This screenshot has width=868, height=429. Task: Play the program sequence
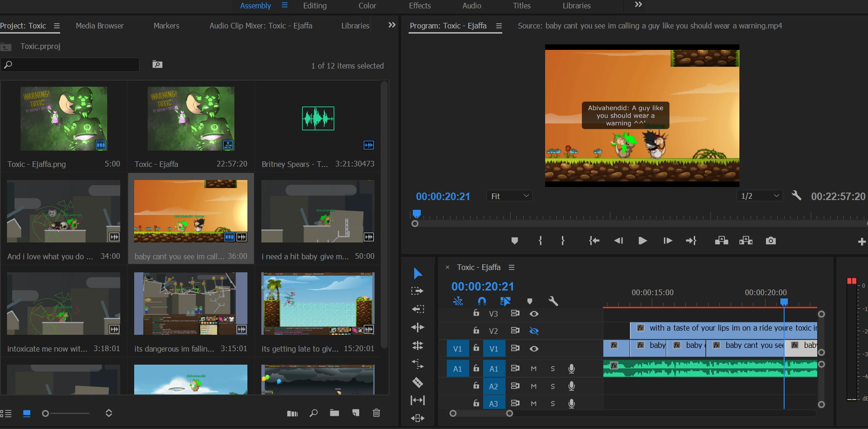point(642,241)
